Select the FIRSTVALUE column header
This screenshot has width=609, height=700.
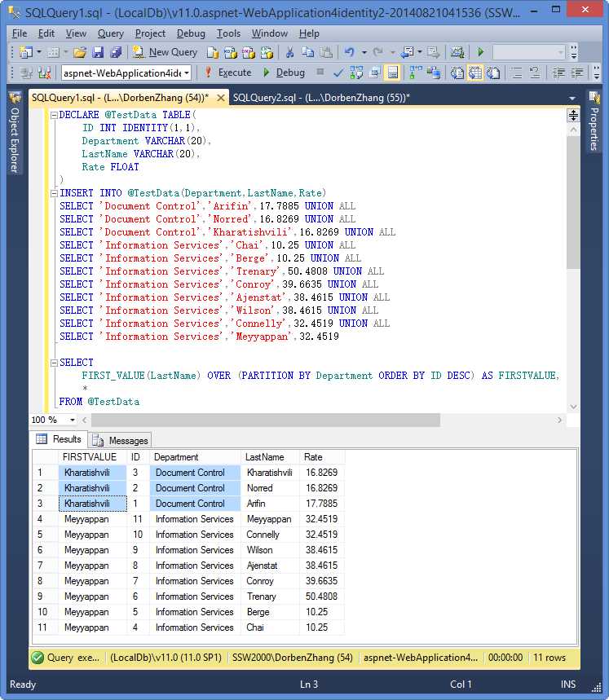(x=92, y=457)
